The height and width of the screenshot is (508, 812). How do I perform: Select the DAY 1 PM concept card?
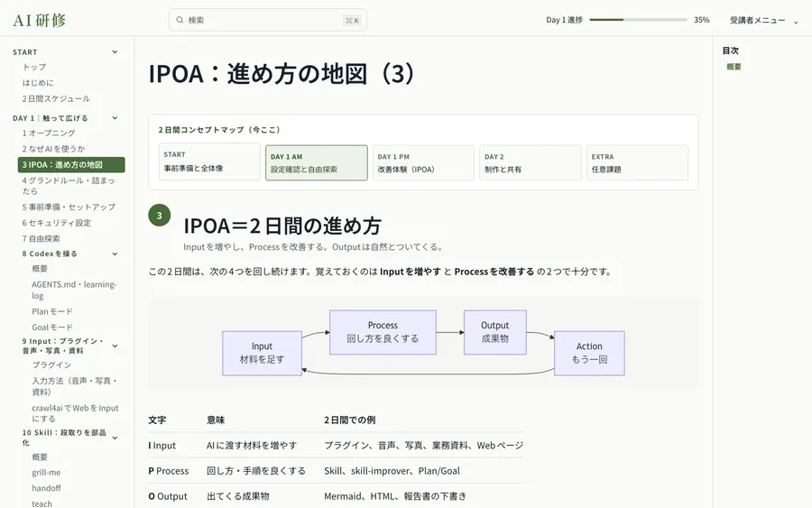click(424, 162)
